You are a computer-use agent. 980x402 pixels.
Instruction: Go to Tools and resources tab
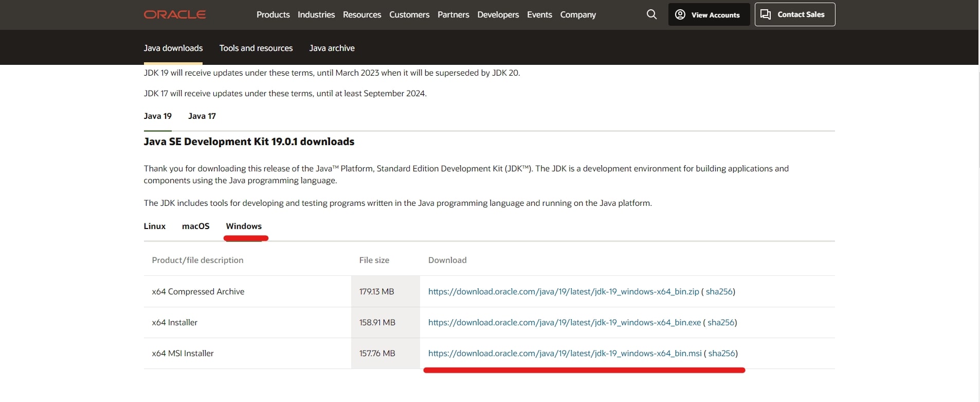coord(256,48)
